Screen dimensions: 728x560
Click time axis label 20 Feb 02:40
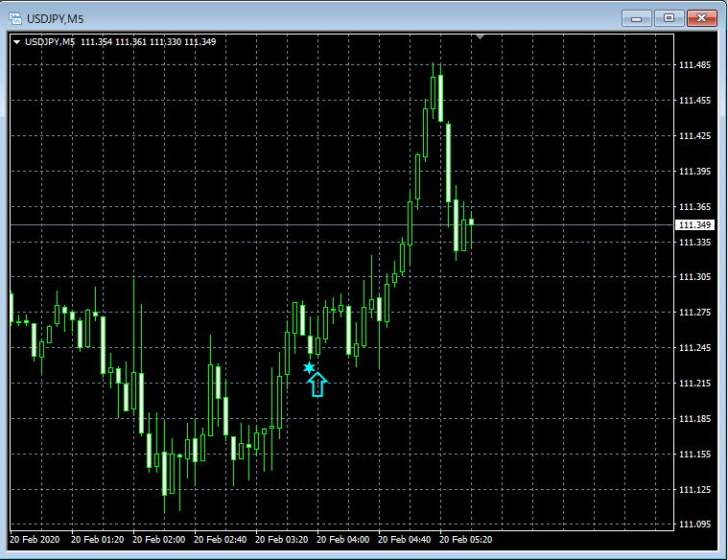(x=220, y=540)
